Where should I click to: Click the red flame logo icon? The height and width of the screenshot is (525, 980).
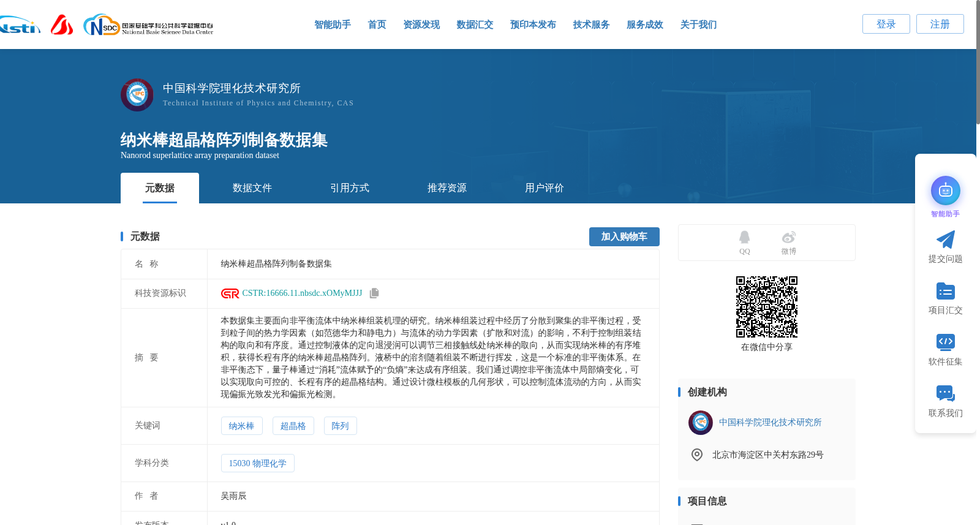pos(62,25)
